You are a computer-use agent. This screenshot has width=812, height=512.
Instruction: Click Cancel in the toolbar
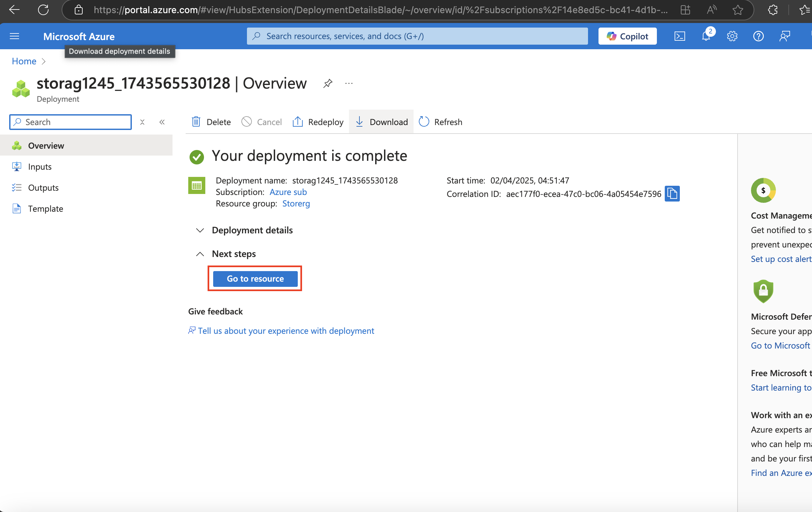tap(262, 122)
